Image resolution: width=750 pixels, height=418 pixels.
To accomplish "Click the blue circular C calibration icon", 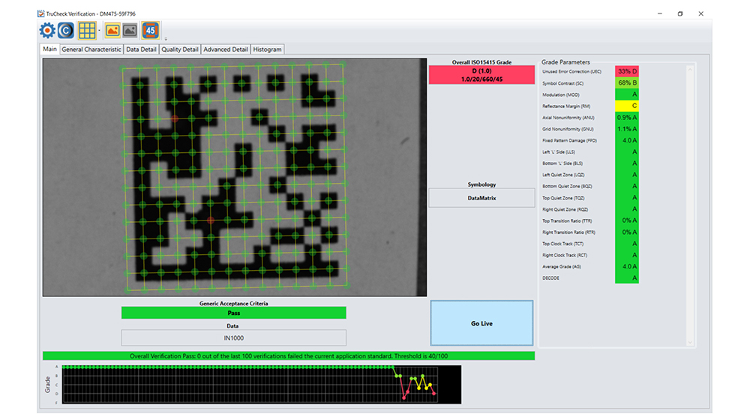I will coord(66,30).
